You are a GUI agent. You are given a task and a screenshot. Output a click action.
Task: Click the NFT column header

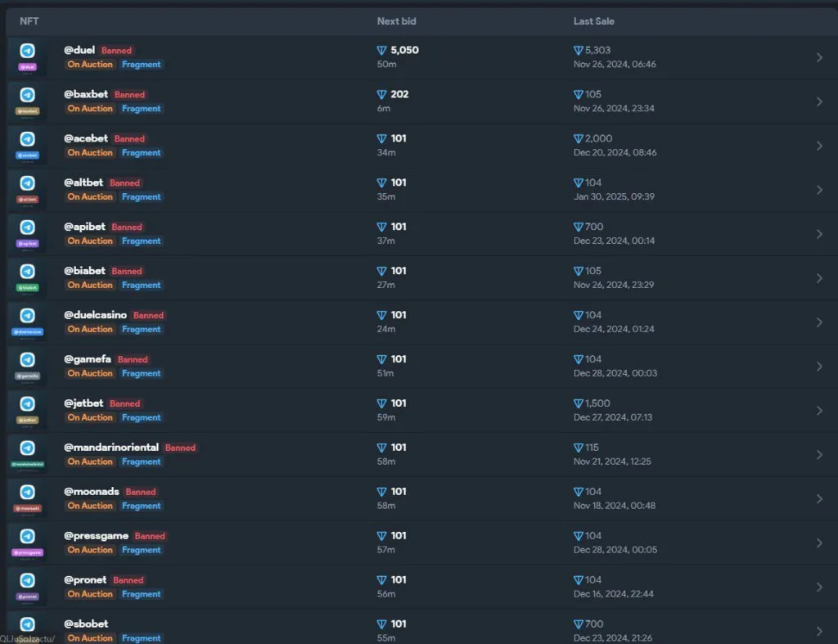tap(29, 21)
